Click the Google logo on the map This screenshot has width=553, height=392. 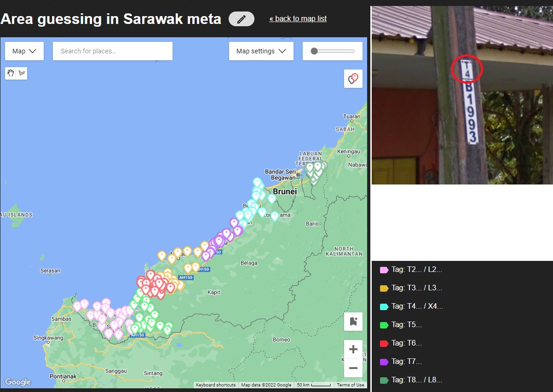point(18,382)
